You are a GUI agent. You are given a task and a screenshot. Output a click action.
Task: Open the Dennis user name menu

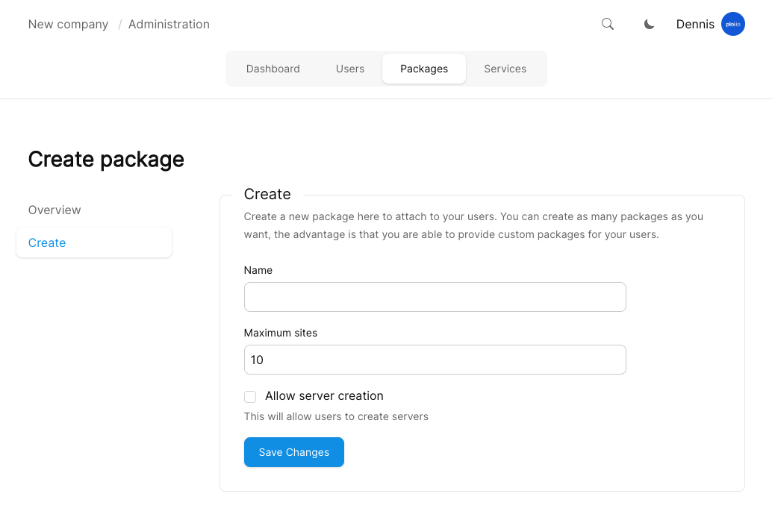pos(694,24)
